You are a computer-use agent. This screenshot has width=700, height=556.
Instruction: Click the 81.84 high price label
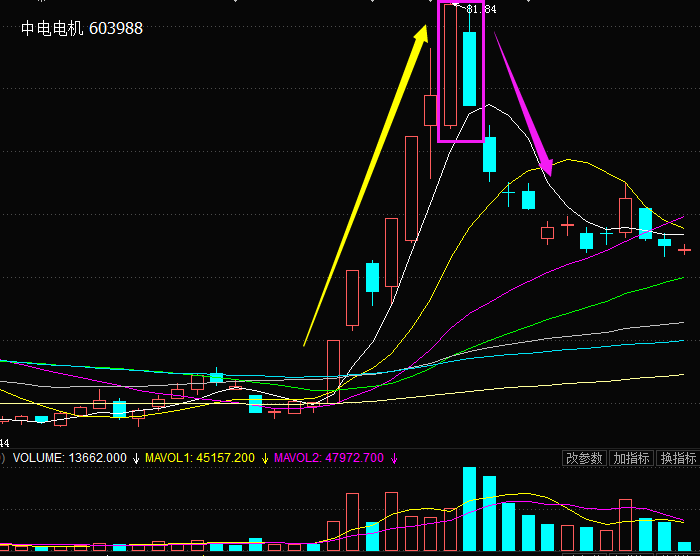coord(482,9)
